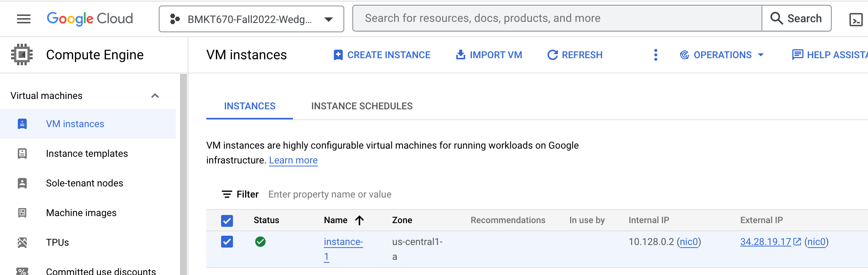Collapse the Virtual machines section
Image resolution: width=868 pixels, height=275 pixels.
coord(155,96)
